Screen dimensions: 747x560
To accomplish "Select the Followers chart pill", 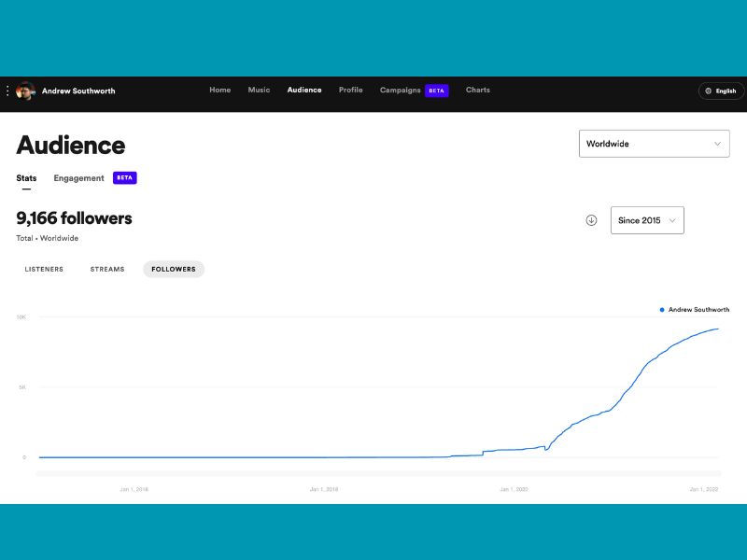I will (174, 269).
